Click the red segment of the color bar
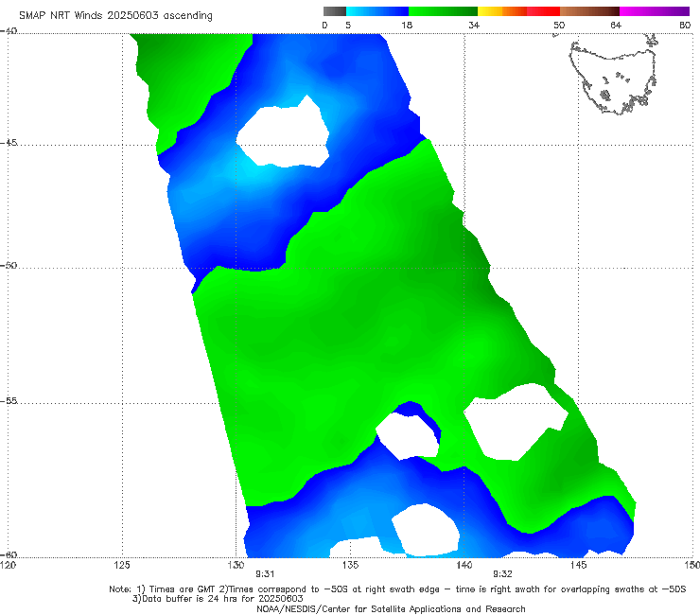This screenshot has width=700, height=615. tap(543, 11)
